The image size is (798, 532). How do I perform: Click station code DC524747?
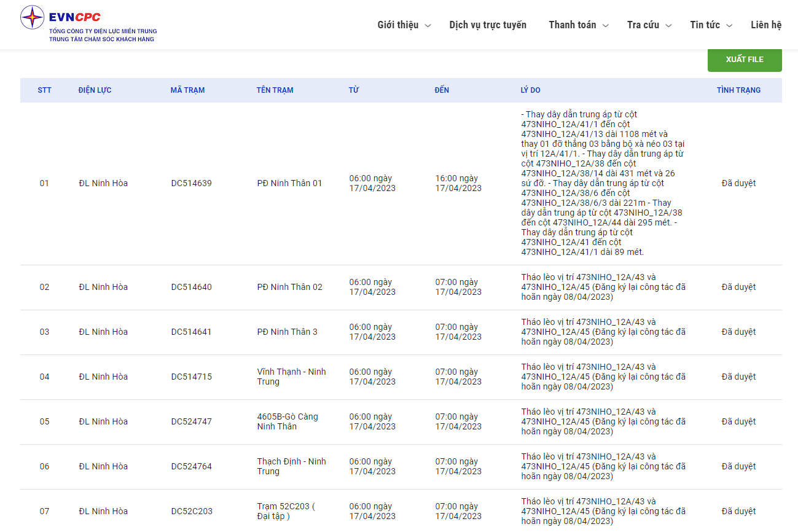[191, 421]
